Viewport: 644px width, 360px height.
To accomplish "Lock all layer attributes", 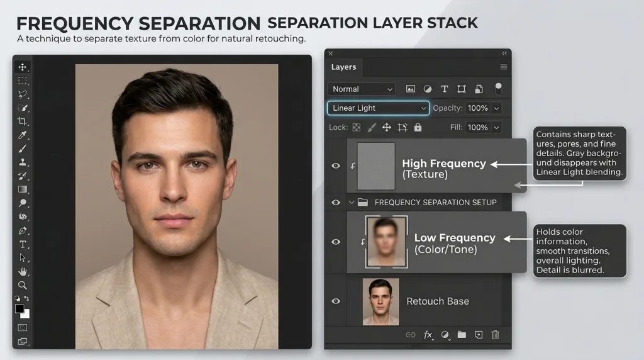I will [418, 127].
